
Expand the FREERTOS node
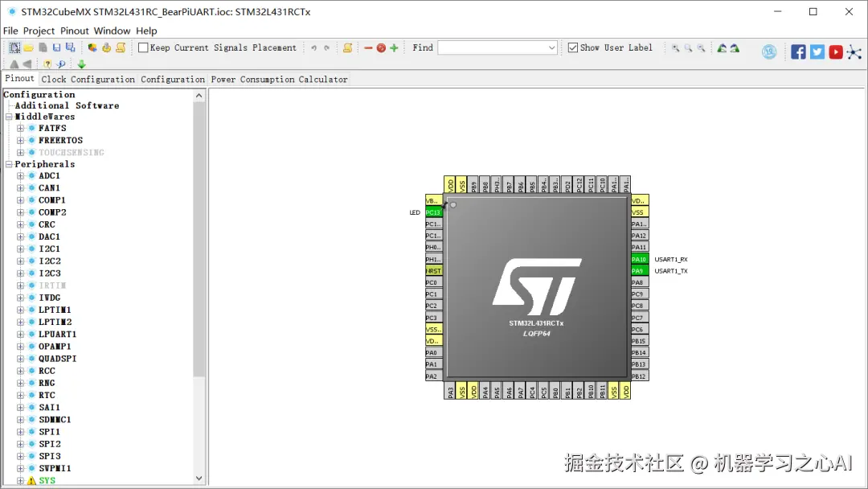(20, 141)
